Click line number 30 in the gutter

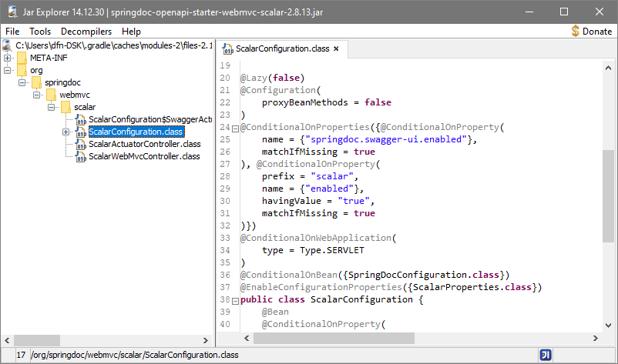(x=225, y=201)
